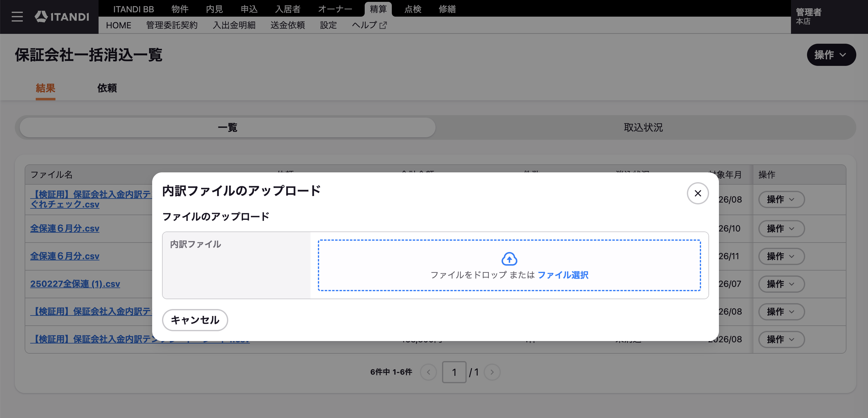868x418 pixels.
Task: Click the page number input field
Action: point(454,372)
